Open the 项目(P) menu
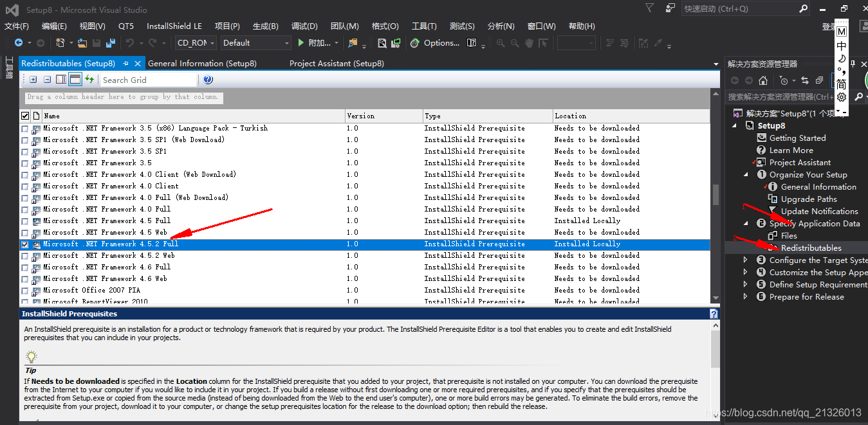Screen dimensions: 868x425 pyautogui.click(x=227, y=26)
